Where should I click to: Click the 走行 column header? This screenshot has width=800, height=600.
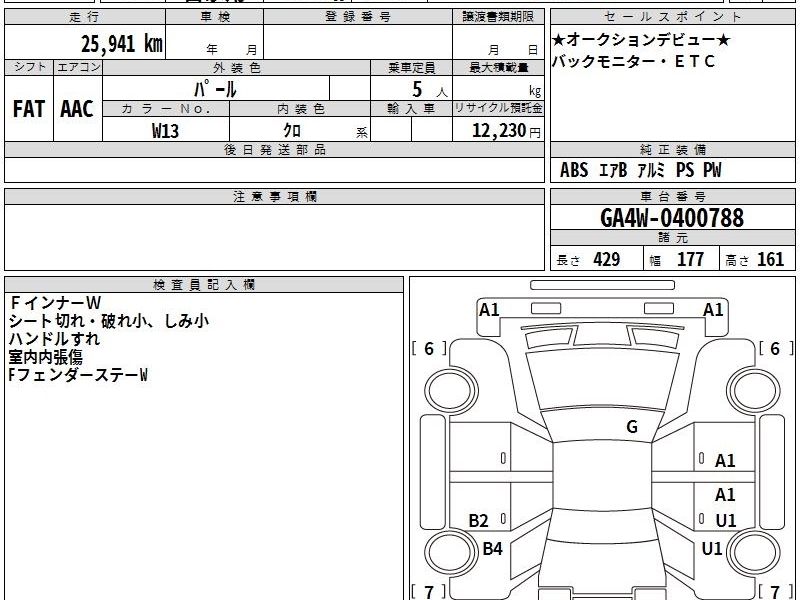[85, 17]
